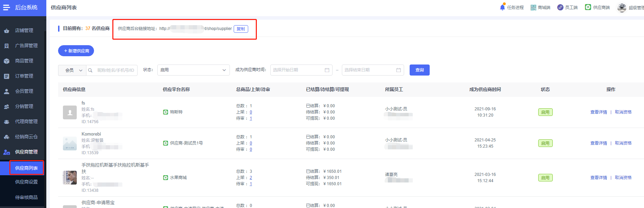Click the calendar icon in the start date field
Screen dimensions: 644x208
(327, 70)
